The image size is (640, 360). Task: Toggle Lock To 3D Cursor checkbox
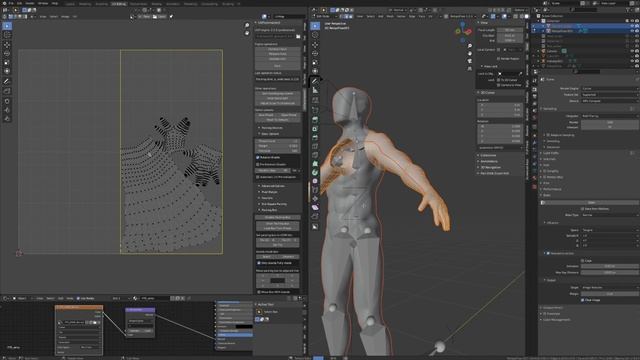click(x=498, y=80)
